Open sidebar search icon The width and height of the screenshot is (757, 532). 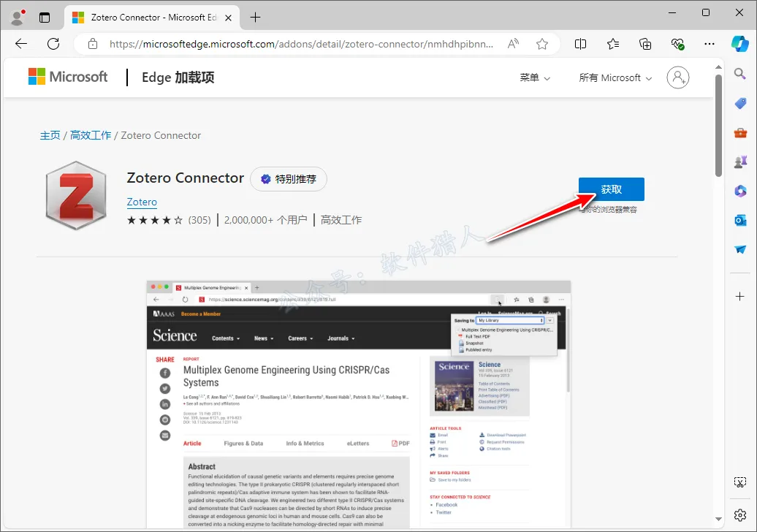[x=739, y=74]
